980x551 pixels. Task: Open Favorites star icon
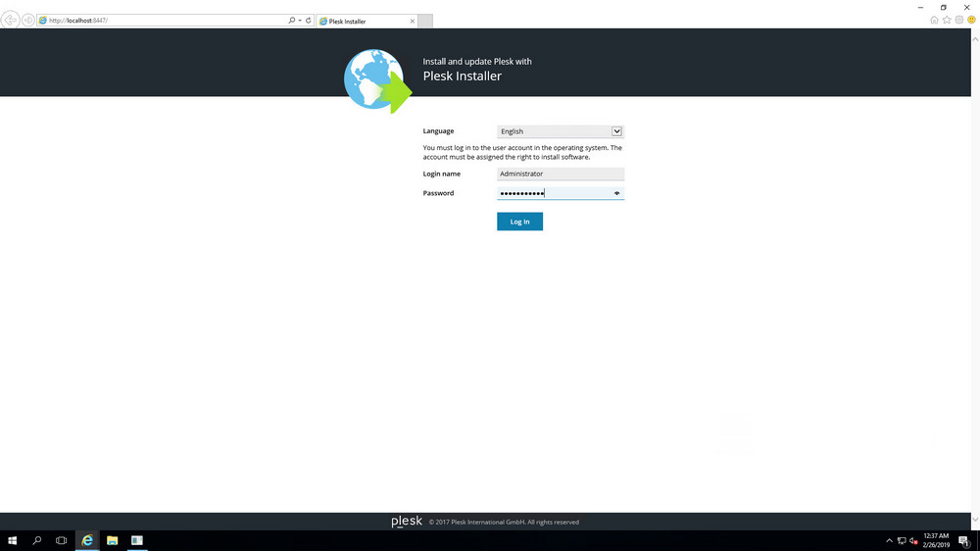coord(947,20)
